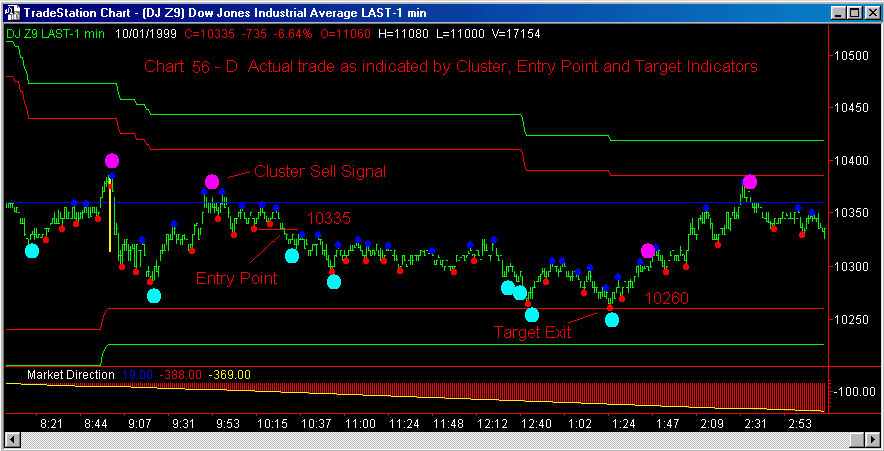This screenshot has width=884, height=451.
Task: Click the red 10335 entry price annotation
Action: pos(329,219)
